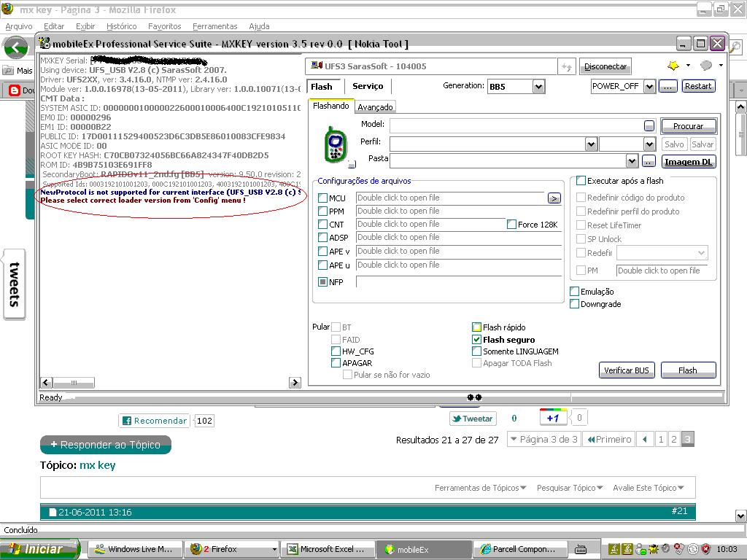
Task: Click the NFP file input field
Action: (x=460, y=282)
